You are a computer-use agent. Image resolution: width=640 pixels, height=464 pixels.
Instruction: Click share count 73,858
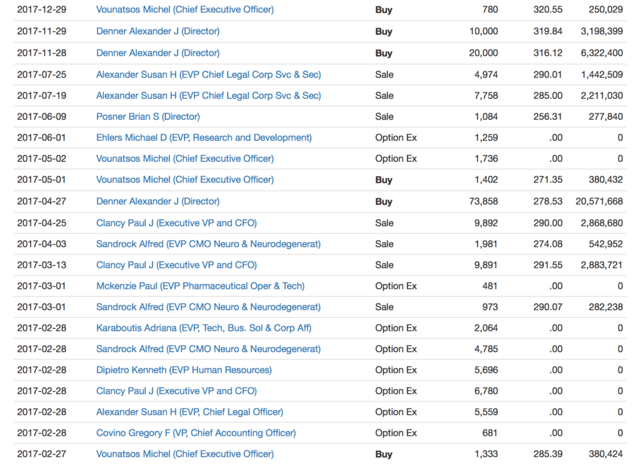484,201
